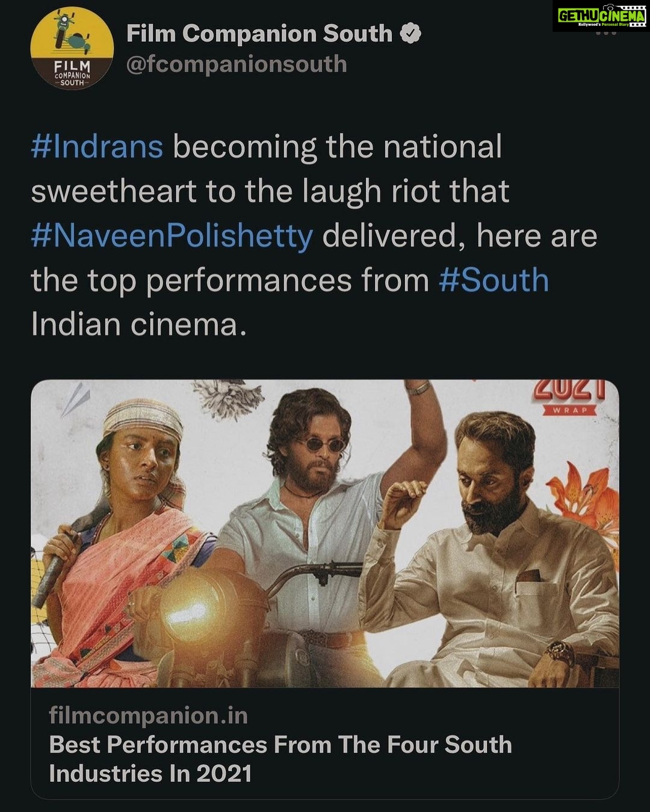Viewport: 650px width, 812px height.
Task: Click the blue verified badge beside the account name
Action: (x=410, y=34)
